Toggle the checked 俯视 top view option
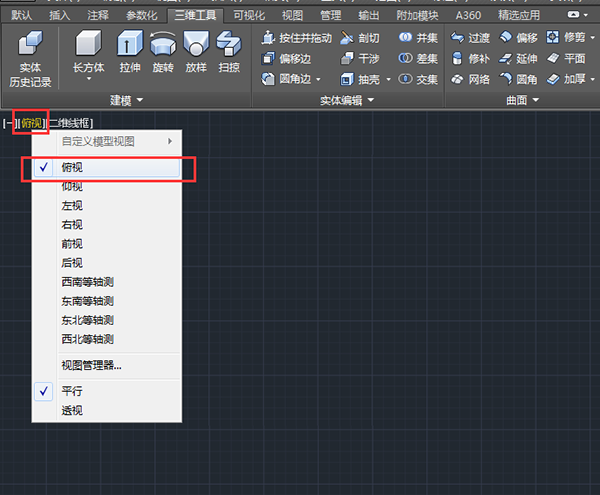600x495 pixels. (107, 168)
